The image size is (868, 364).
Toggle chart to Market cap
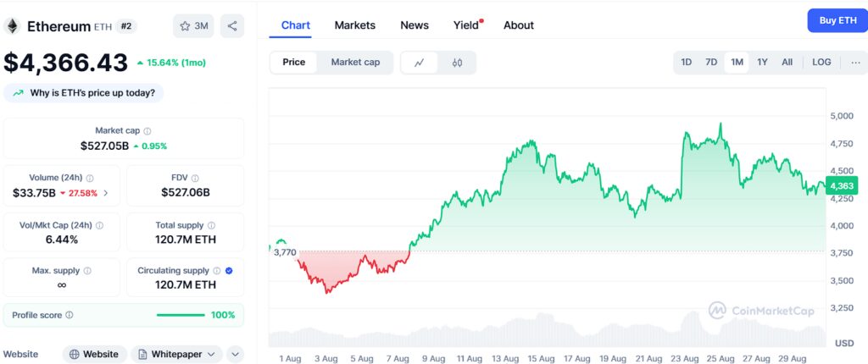pyautogui.click(x=355, y=62)
